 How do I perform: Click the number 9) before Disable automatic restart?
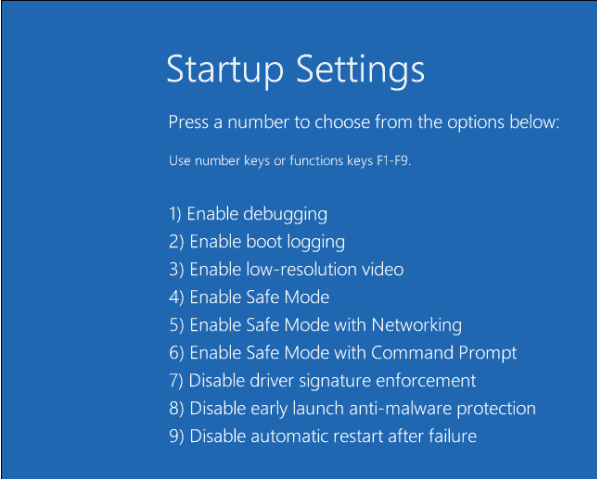(x=177, y=436)
